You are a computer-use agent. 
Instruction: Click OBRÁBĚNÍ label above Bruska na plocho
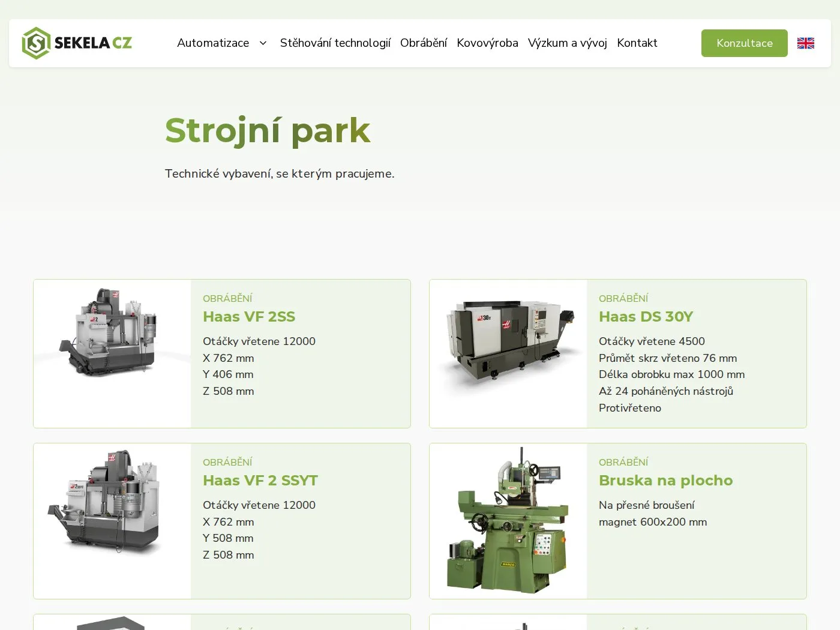[x=623, y=462]
